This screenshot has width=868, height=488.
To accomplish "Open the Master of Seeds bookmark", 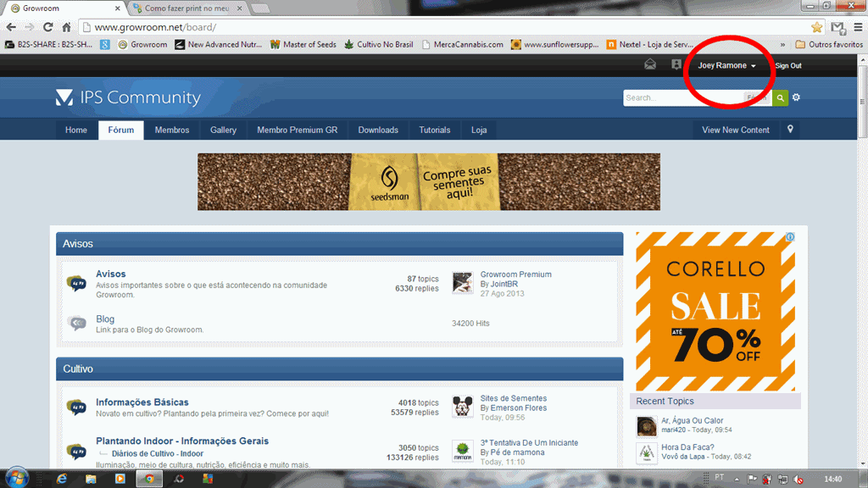I will [303, 44].
